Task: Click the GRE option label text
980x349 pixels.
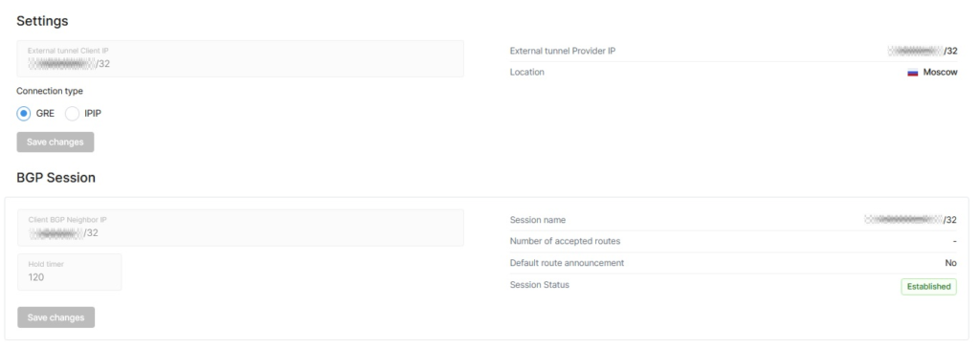Action: (45, 114)
